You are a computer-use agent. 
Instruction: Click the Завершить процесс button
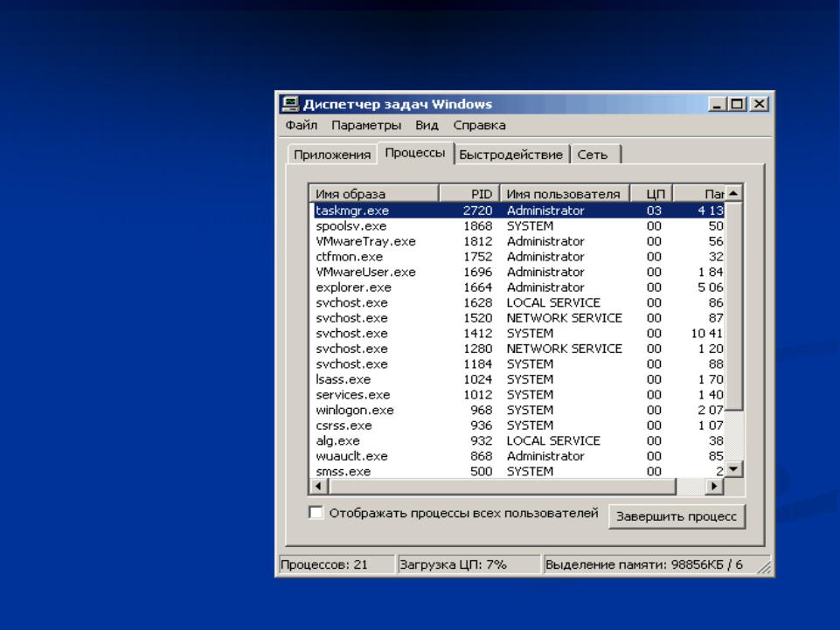click(677, 516)
